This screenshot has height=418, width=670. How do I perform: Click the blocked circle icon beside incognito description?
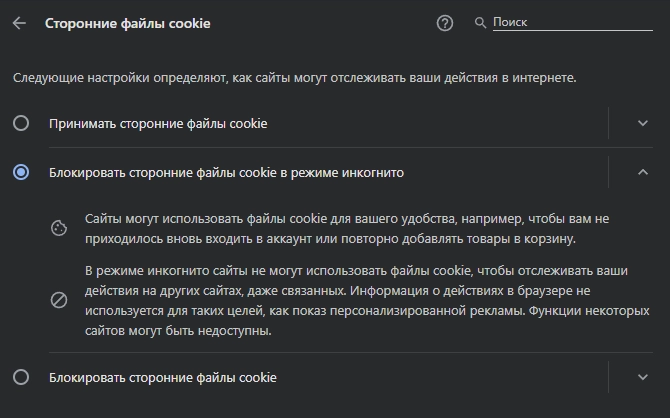59,300
